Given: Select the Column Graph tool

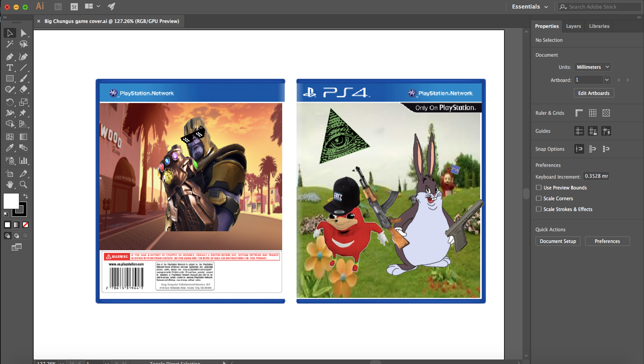Looking at the screenshot, I should click(x=23, y=160).
